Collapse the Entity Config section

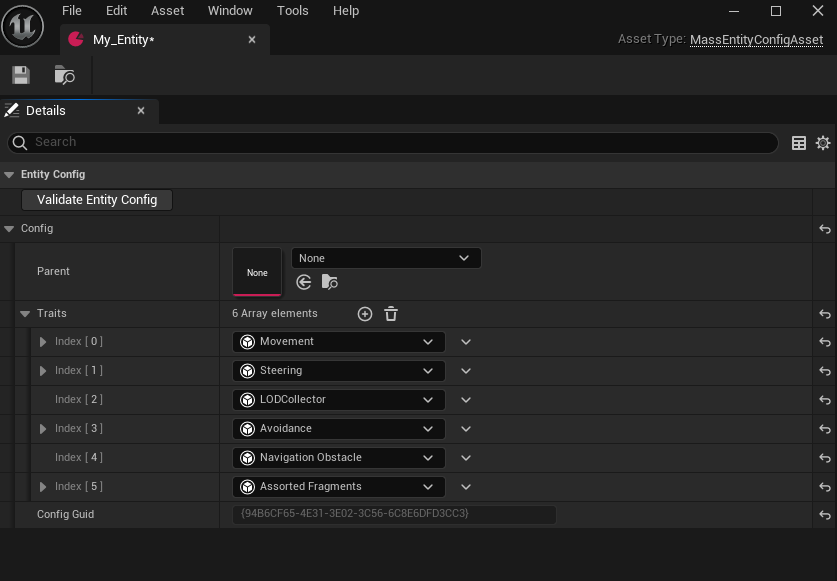coord(9,175)
